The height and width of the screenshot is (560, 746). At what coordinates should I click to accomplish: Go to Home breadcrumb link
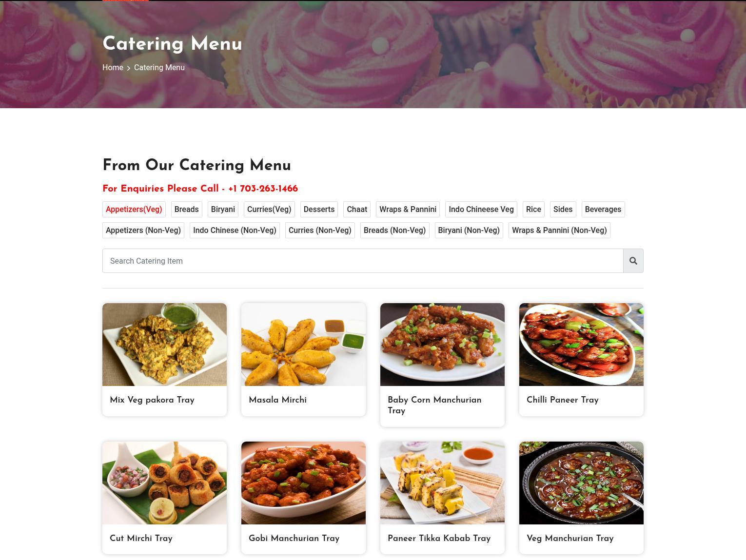tap(113, 68)
